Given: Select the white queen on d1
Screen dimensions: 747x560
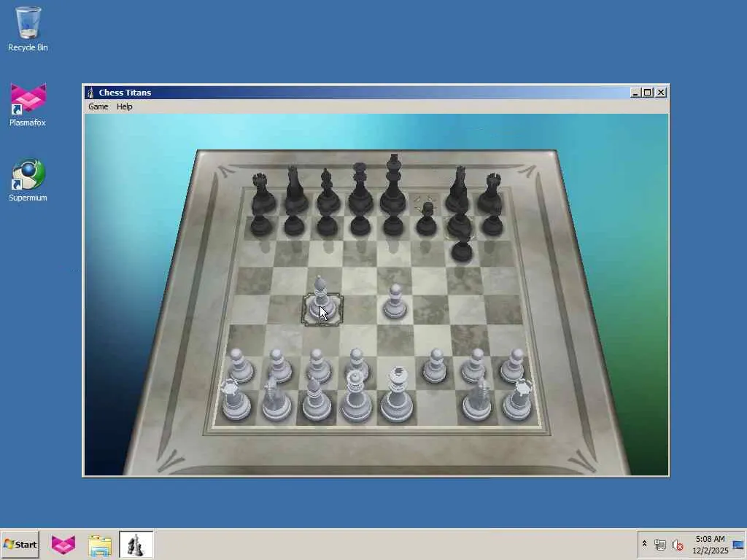Looking at the screenshot, I should (356, 396).
